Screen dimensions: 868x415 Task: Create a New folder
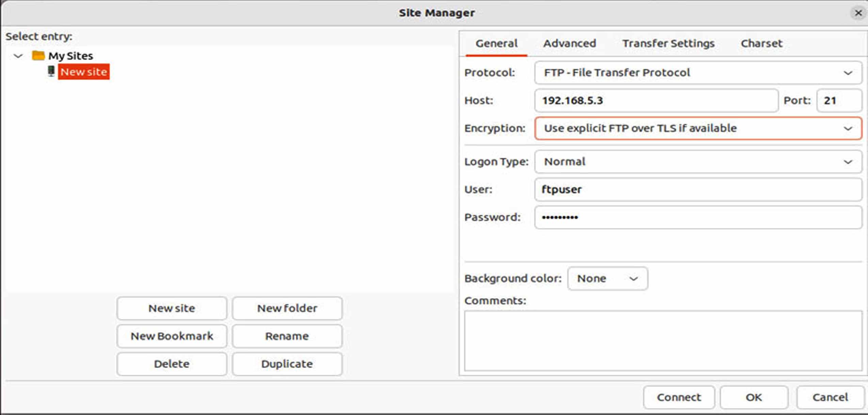tap(287, 308)
